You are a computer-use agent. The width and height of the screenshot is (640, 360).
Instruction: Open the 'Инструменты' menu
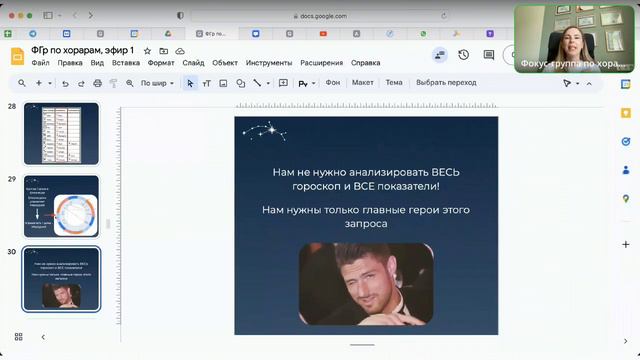pos(269,63)
